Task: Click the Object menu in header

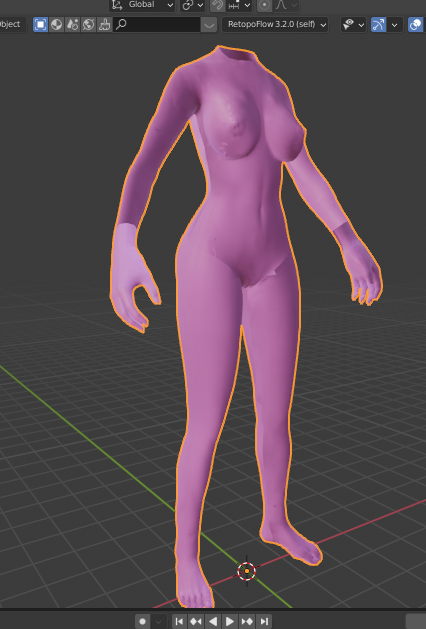Action: pyautogui.click(x=10, y=24)
